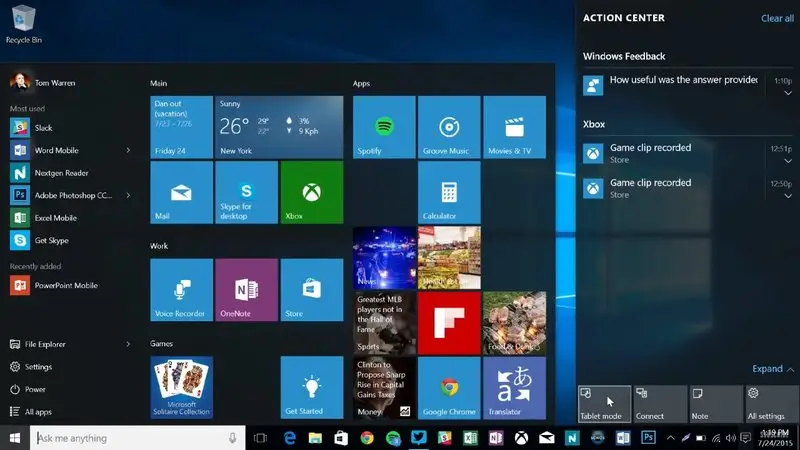Image resolution: width=800 pixels, height=450 pixels.
Task: Open Google Chrome tile
Action: (x=449, y=388)
